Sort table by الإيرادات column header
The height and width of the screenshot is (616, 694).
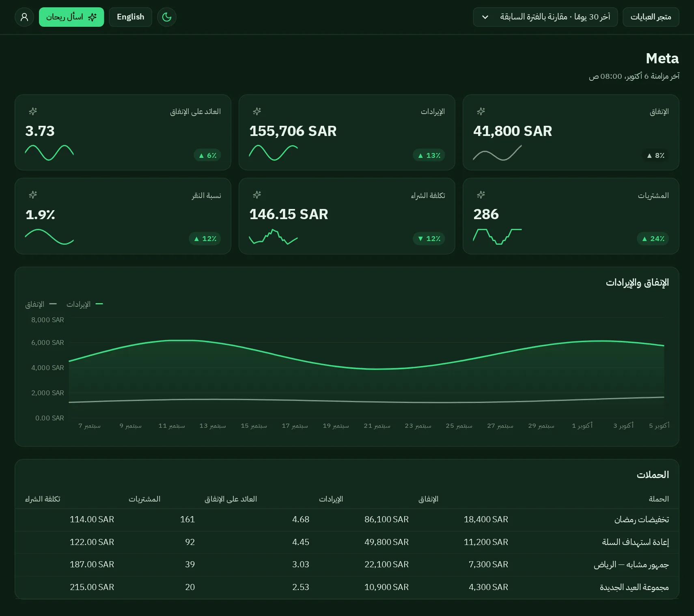pos(331,499)
